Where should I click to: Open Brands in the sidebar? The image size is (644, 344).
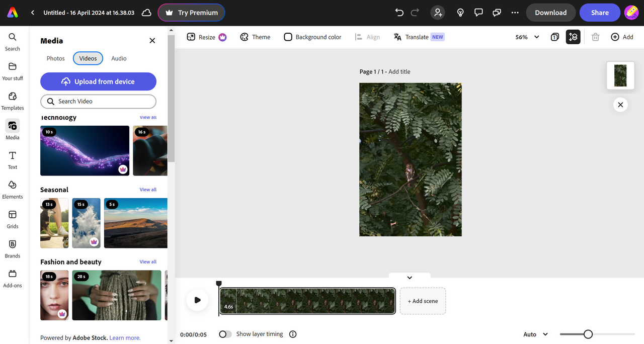[x=13, y=249]
